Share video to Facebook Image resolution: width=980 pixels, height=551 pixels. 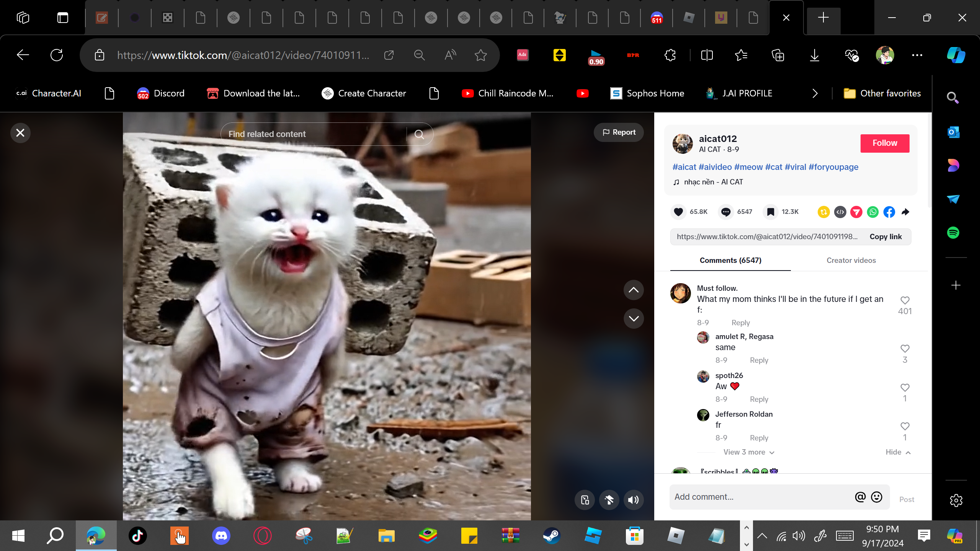click(x=889, y=212)
